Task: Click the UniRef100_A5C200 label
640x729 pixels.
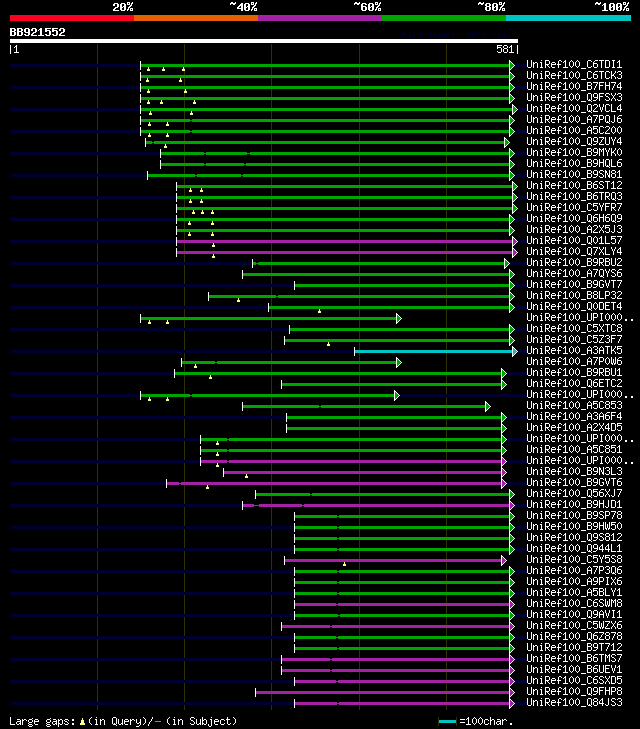Action: 574,130
